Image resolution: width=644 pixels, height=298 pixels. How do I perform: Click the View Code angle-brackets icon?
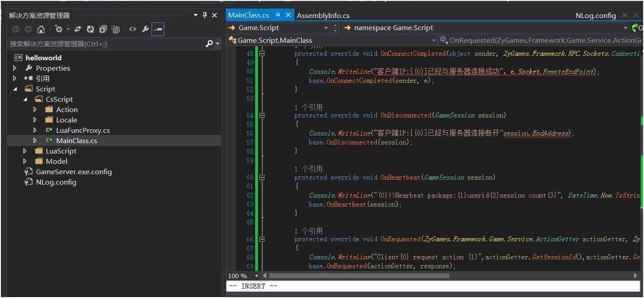click(132, 29)
